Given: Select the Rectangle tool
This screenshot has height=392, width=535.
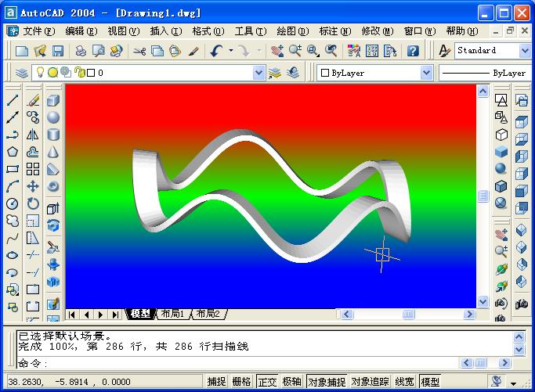Looking at the screenshot, I should tap(13, 169).
